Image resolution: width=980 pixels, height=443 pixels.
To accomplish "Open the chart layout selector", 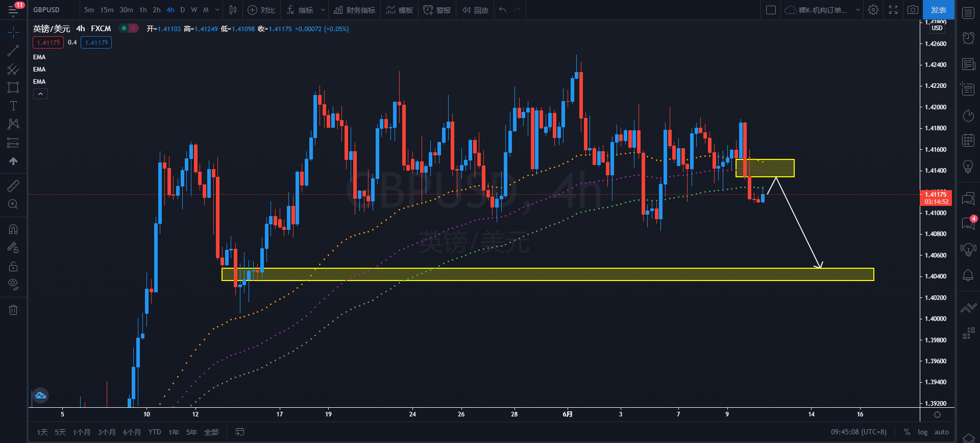I will [x=771, y=10].
